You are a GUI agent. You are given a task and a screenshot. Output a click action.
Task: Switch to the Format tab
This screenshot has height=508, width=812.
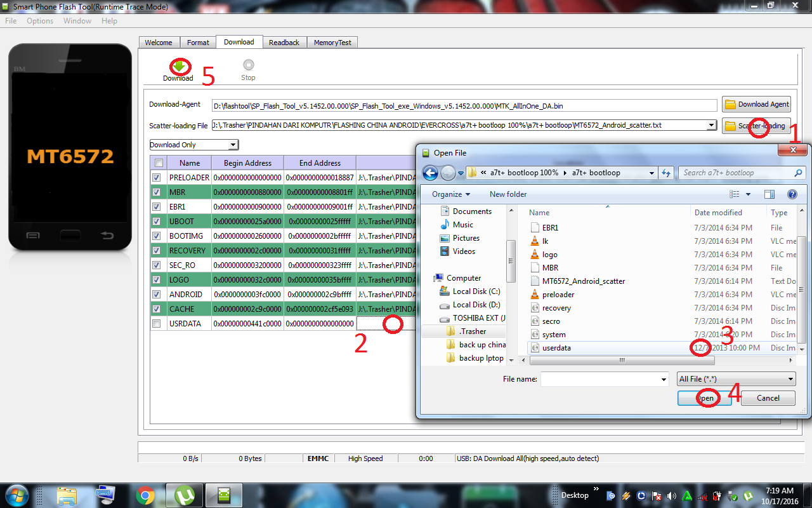198,43
